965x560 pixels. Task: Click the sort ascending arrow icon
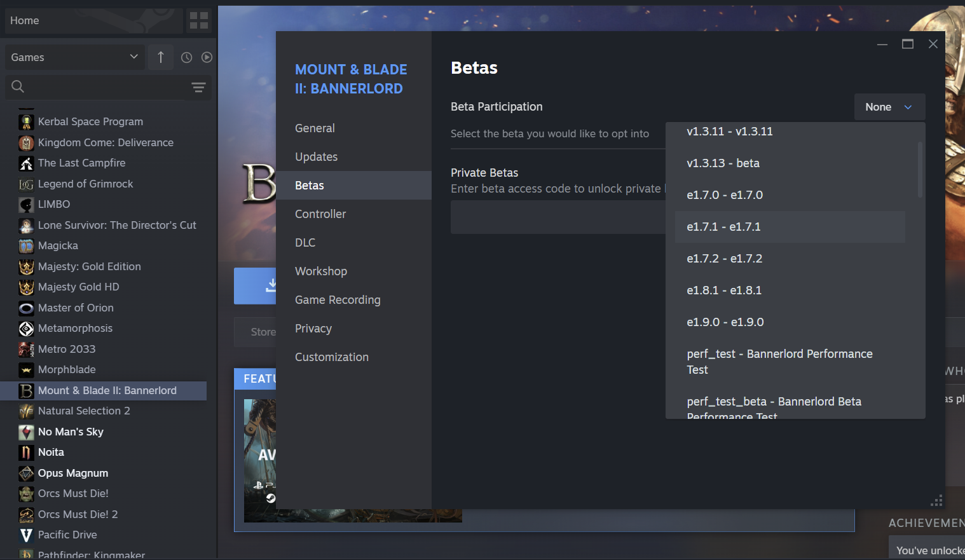[161, 57]
